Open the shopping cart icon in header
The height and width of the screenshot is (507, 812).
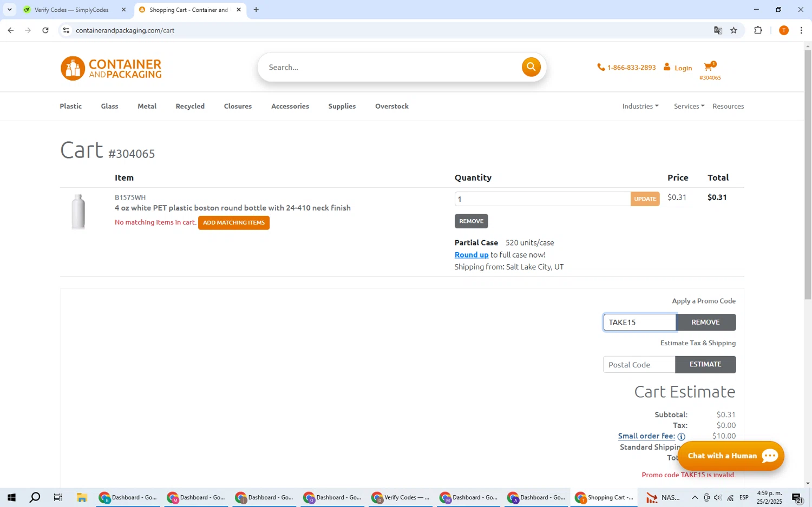pyautogui.click(x=710, y=67)
